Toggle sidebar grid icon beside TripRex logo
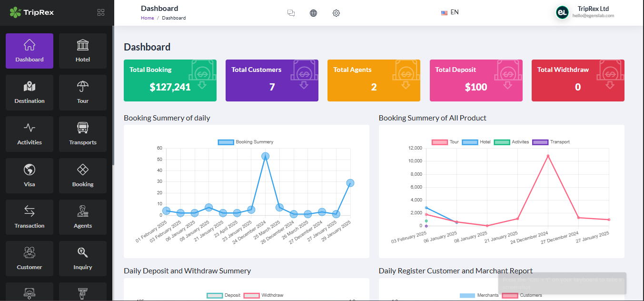The image size is (644, 301). (101, 12)
